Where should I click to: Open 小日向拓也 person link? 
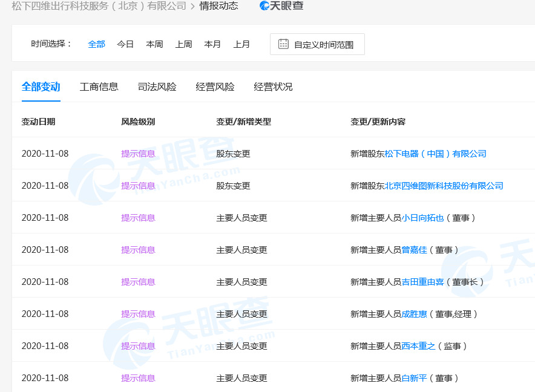[423, 218]
